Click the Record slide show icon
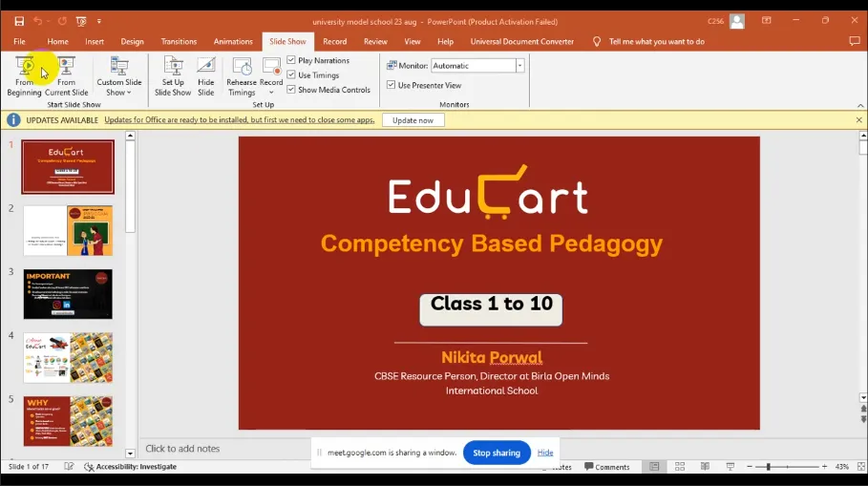868x486 pixels. [x=271, y=68]
